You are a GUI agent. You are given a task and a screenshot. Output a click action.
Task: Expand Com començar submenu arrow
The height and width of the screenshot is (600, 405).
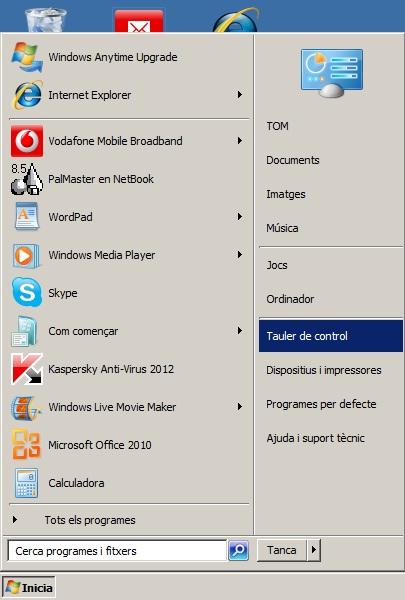point(240,331)
